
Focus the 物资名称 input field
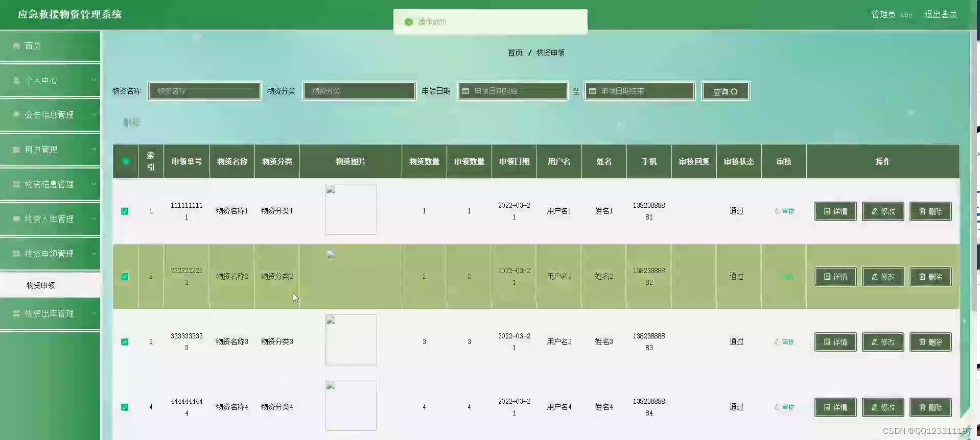tap(204, 91)
